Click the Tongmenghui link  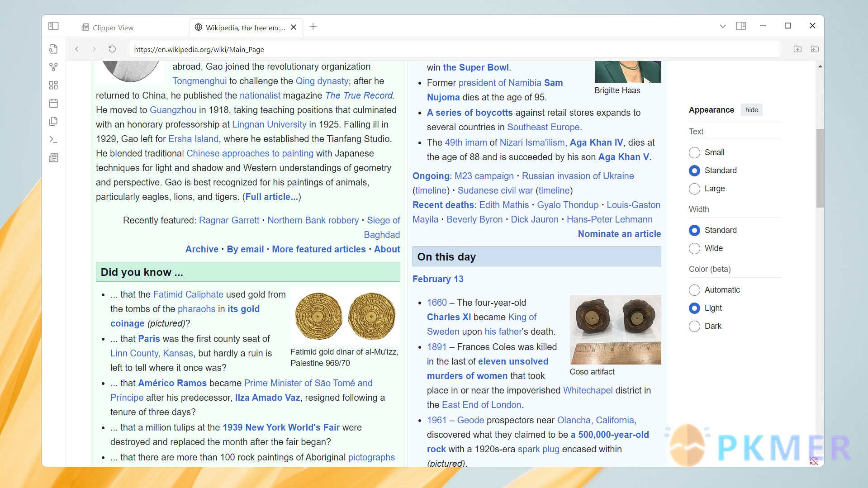[x=199, y=81]
